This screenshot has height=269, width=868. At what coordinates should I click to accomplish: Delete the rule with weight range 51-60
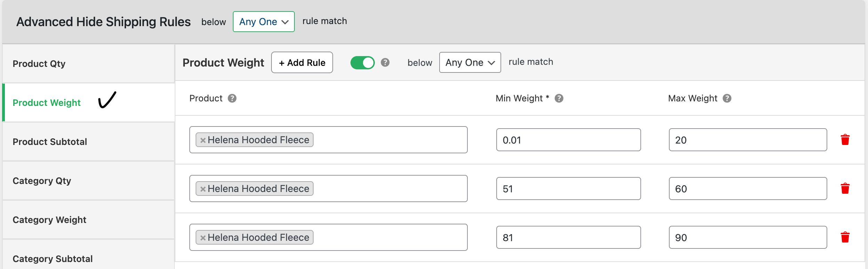pyautogui.click(x=846, y=189)
